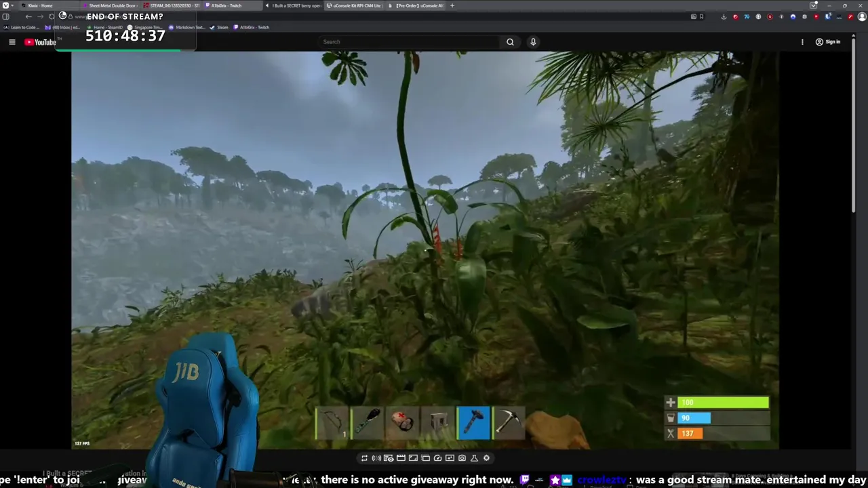Take a screenshot with the camera icon
The image size is (868, 488).
pyautogui.click(x=462, y=458)
